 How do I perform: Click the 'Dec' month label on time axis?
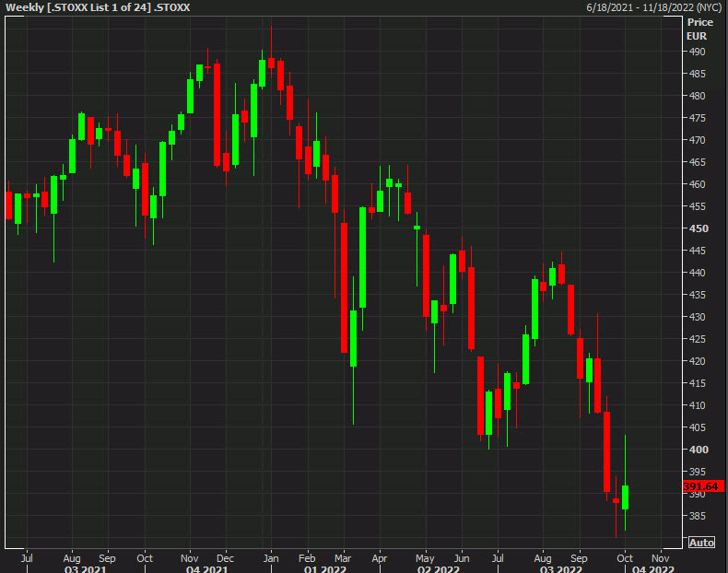point(225,558)
